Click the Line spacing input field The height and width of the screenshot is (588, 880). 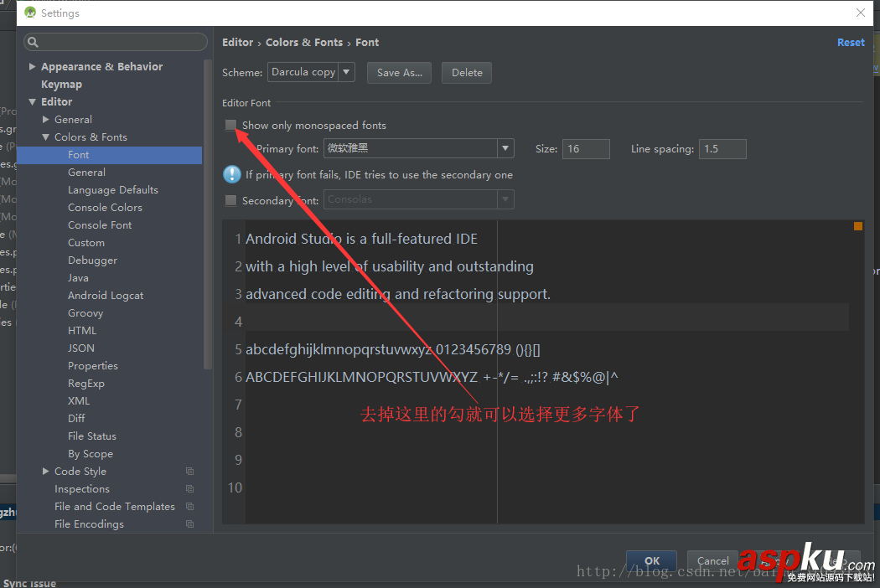pyautogui.click(x=722, y=149)
